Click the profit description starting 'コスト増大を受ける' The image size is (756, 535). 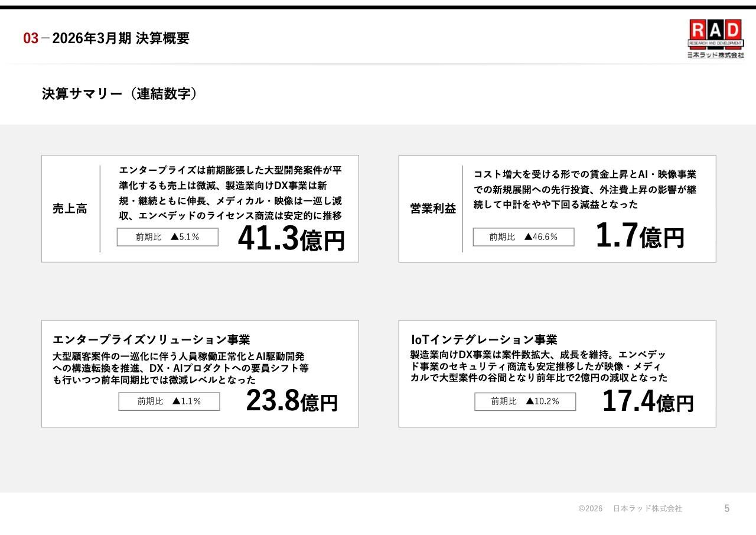(x=585, y=190)
